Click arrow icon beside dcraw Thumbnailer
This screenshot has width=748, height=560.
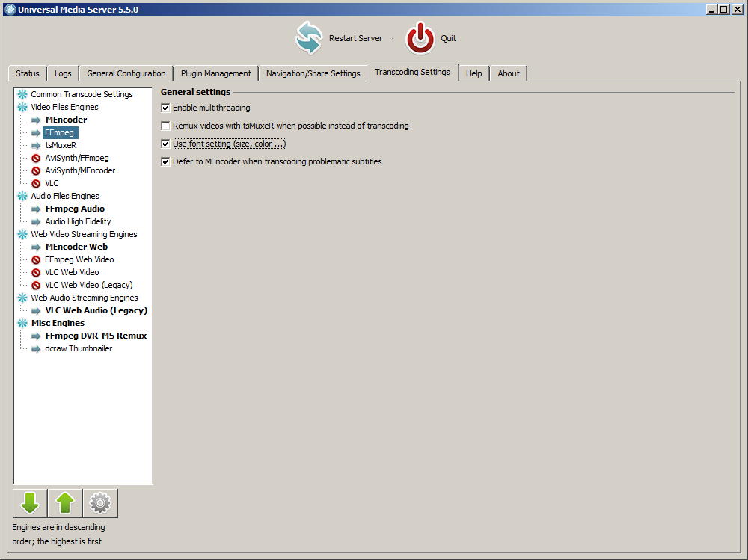pyautogui.click(x=36, y=348)
